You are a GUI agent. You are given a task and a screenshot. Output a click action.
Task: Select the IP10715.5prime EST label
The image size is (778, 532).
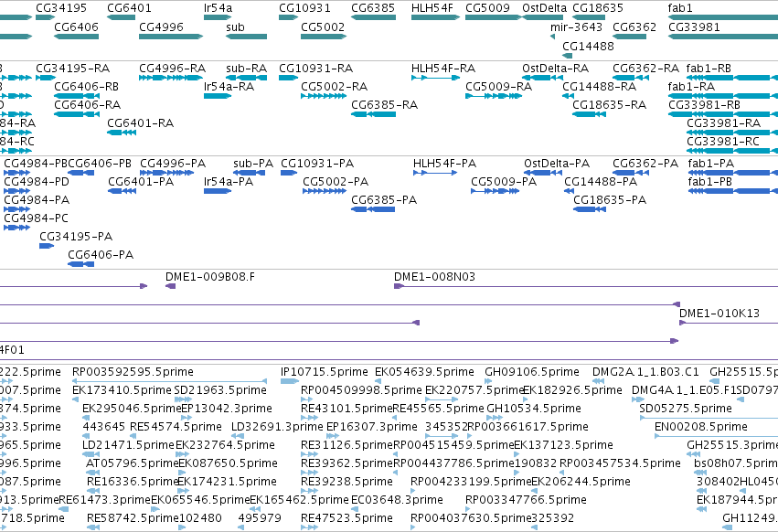[x=325, y=372]
